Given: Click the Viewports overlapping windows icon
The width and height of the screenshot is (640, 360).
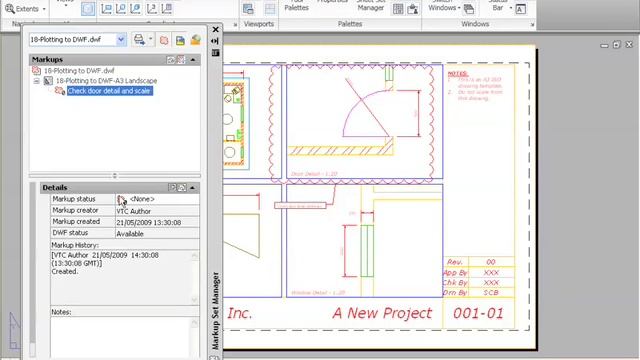Looking at the screenshot, I should pos(248,9).
